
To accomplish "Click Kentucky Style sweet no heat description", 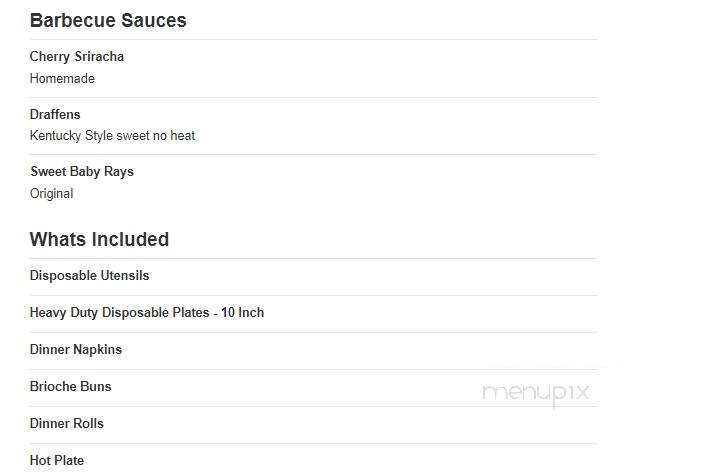I will pos(112,136).
